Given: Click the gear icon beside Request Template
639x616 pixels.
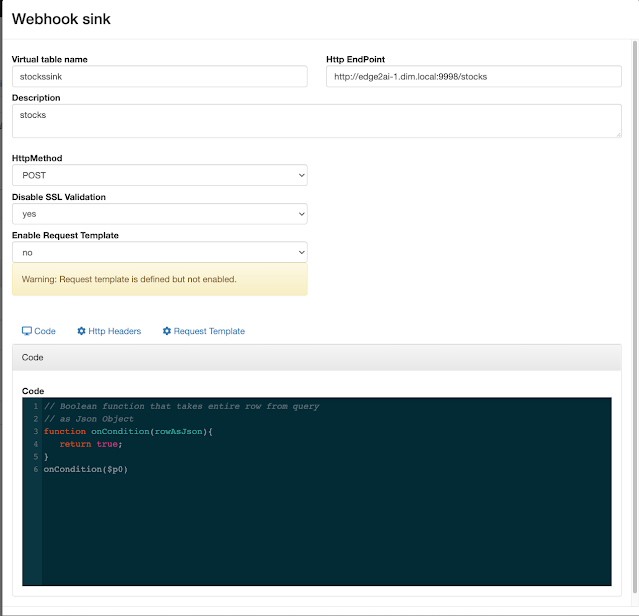Looking at the screenshot, I should pyautogui.click(x=167, y=331).
